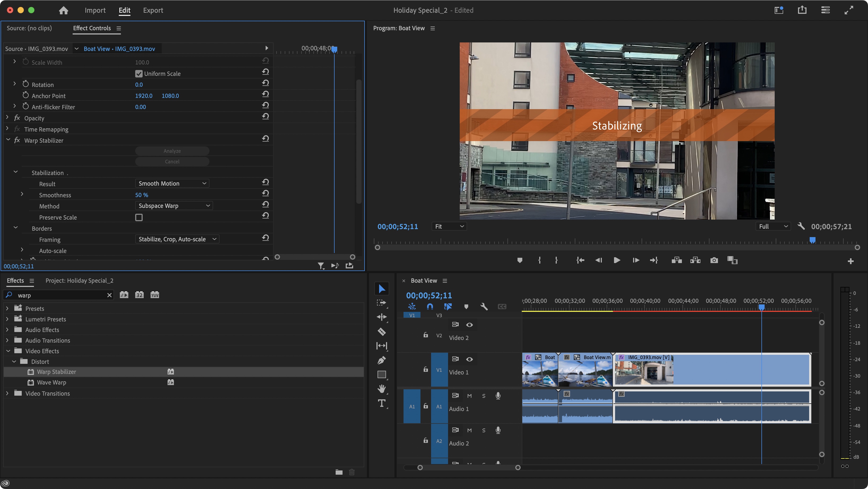Click the Track Select Forward tool
This screenshot has height=489, width=868.
(x=382, y=304)
